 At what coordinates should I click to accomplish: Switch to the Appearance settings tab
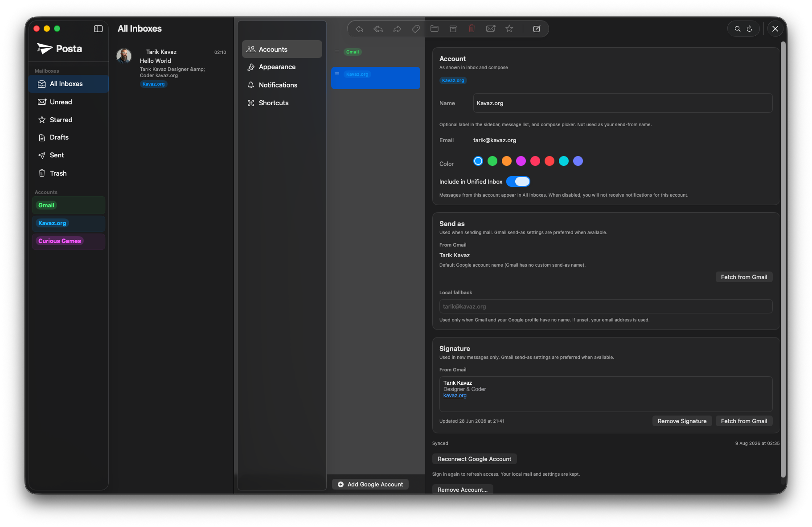tap(282, 67)
